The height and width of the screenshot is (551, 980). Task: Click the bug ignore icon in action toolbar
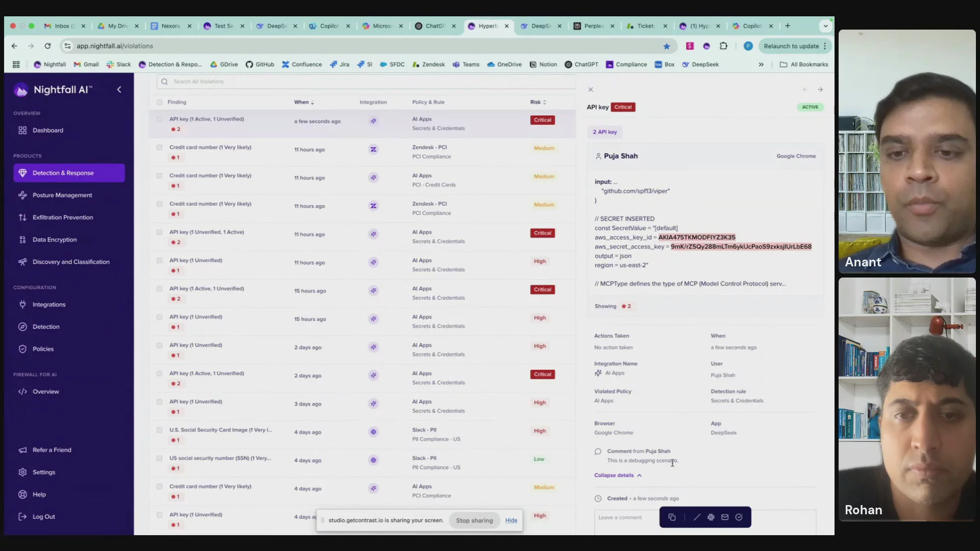coord(711,517)
